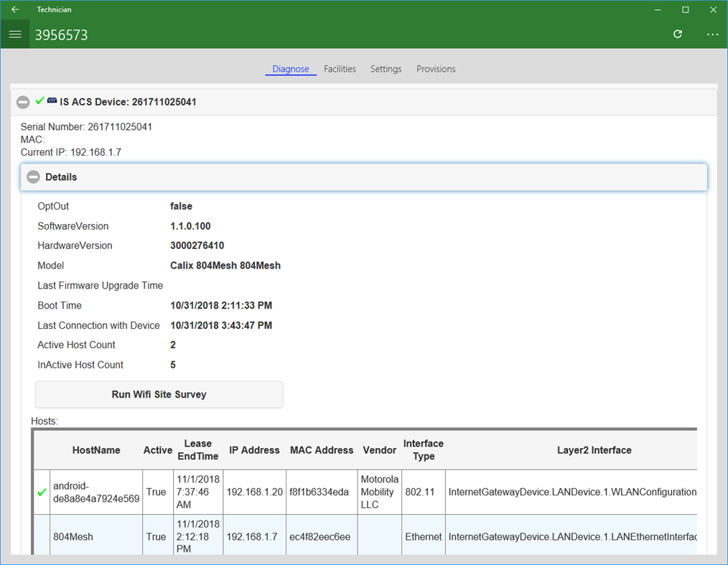Click the back arrow in title bar
Screen dimensions: 728x565
tap(15, 10)
